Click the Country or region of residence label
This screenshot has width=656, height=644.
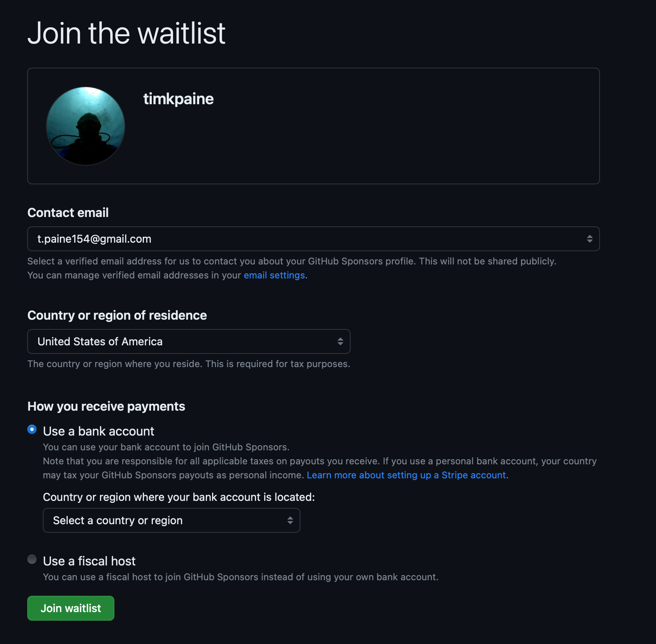(117, 315)
